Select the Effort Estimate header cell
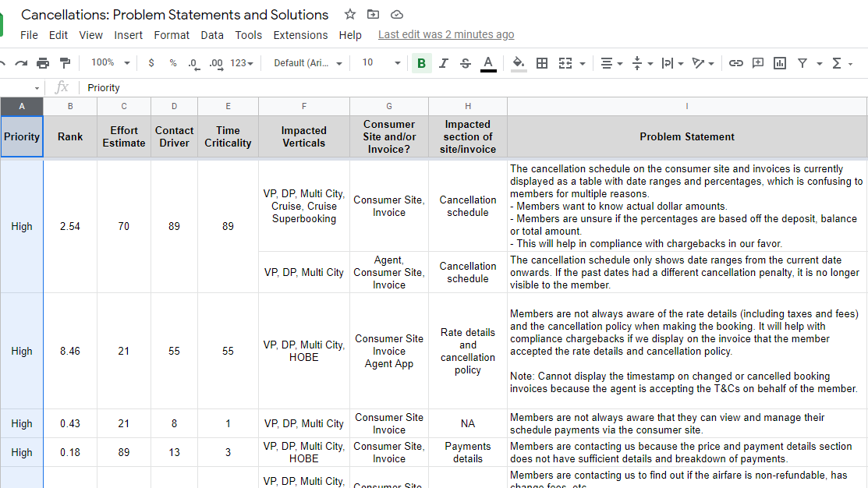Screen dimensions: 868x488 click(124, 136)
